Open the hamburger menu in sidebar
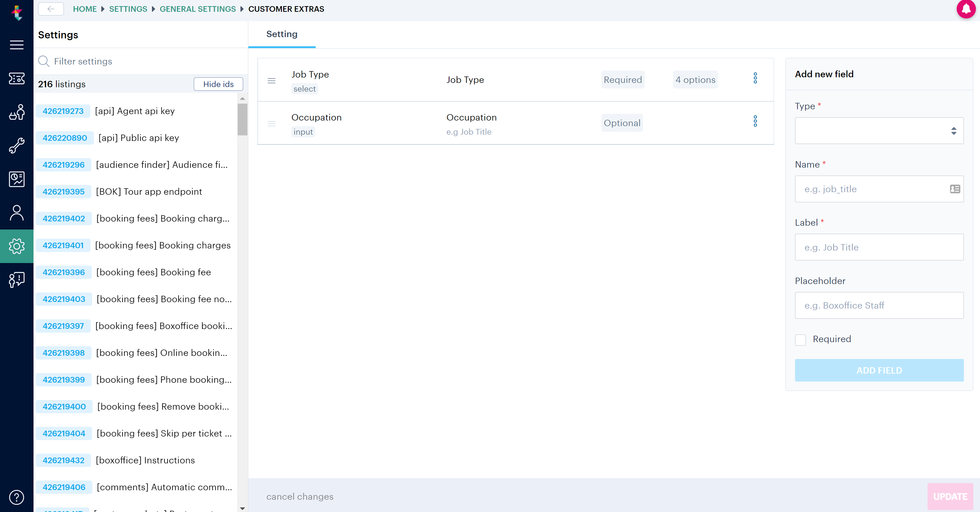This screenshot has height=512, width=980. point(16,45)
